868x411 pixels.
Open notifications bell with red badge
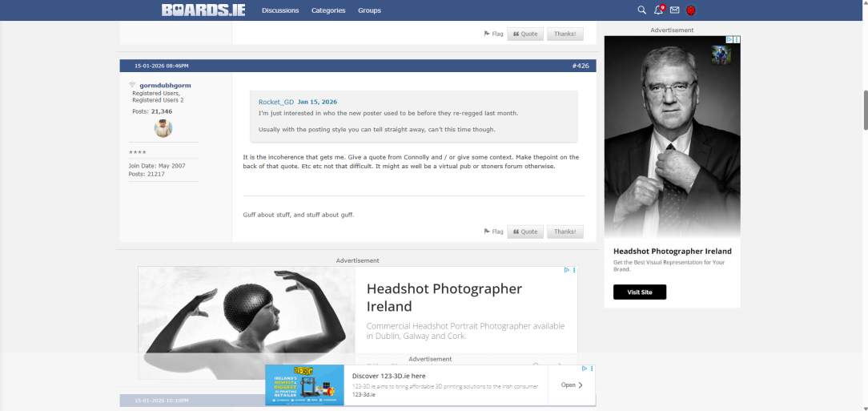[x=658, y=10]
